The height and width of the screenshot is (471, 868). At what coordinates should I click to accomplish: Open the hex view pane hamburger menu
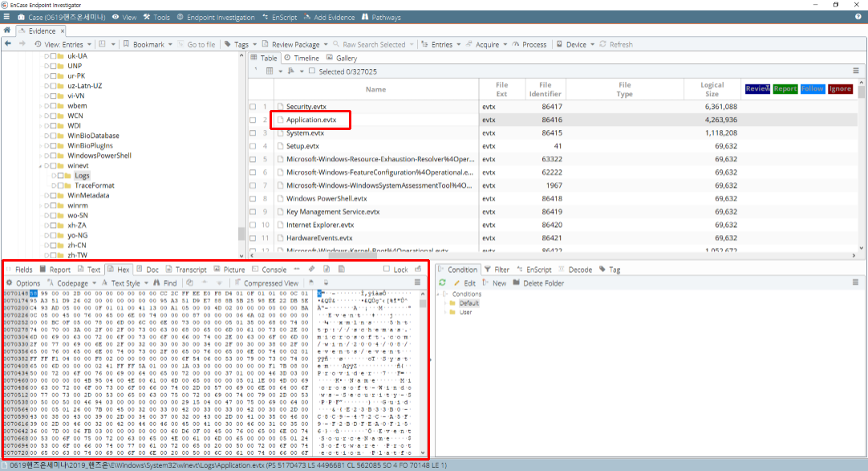[x=417, y=282]
